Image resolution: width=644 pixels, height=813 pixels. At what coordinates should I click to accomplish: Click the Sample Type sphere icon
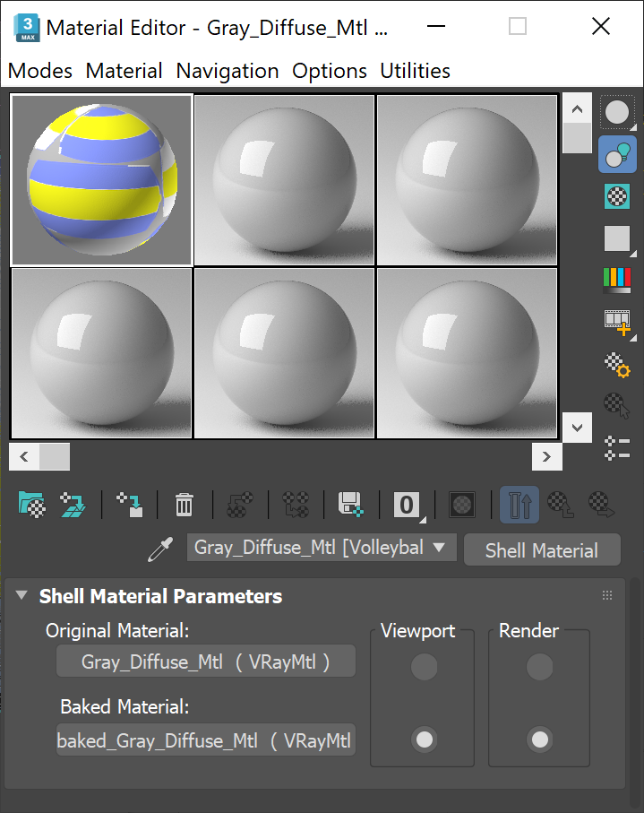click(617, 112)
